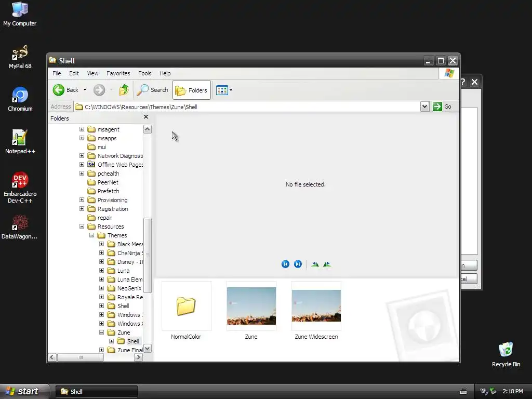Select the NormalColor folder thumbnail

click(186, 311)
